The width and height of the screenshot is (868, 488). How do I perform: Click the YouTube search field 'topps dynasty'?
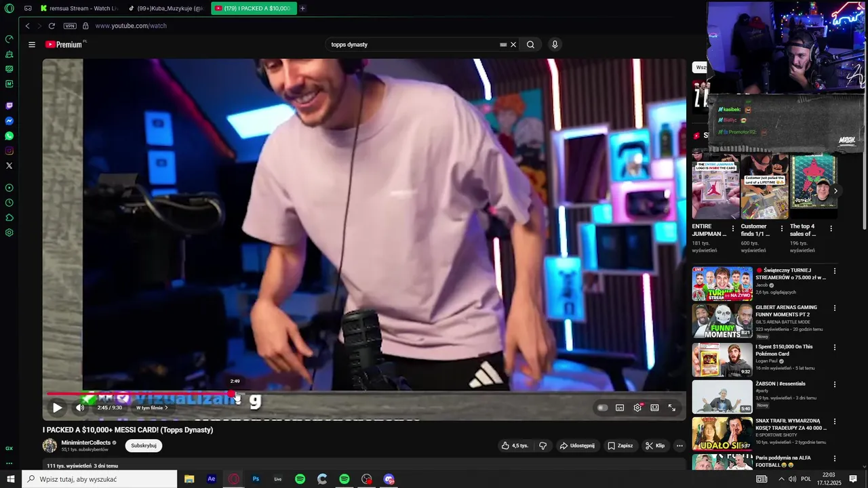[414, 45]
